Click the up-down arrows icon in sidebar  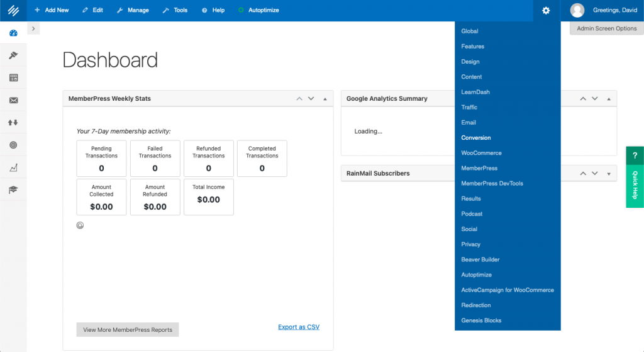point(13,123)
